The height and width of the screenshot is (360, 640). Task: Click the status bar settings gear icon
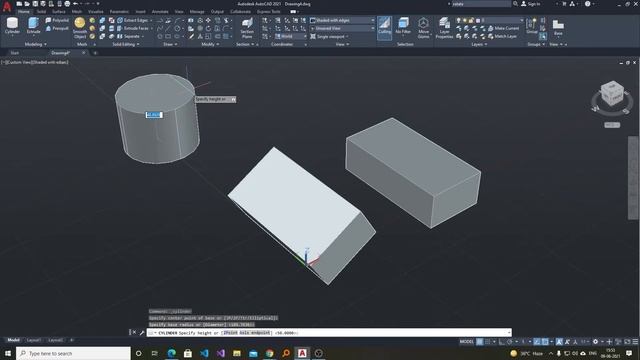pos(596,342)
